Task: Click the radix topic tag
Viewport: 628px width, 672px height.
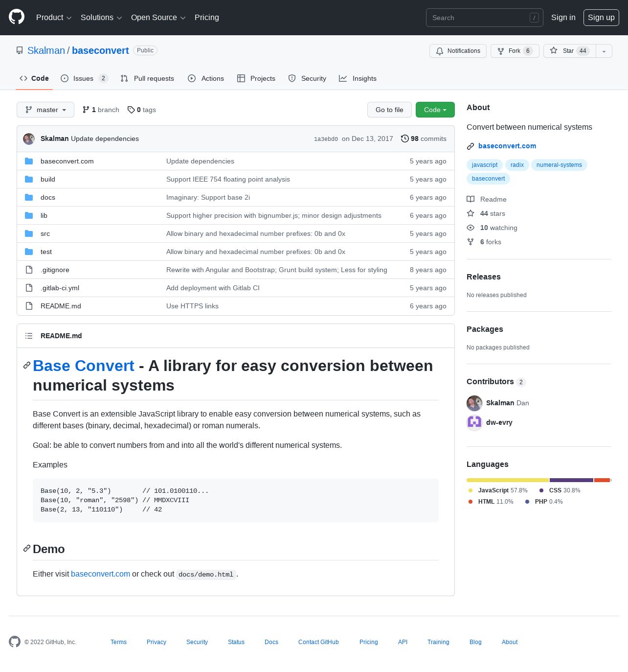Action: click(517, 165)
